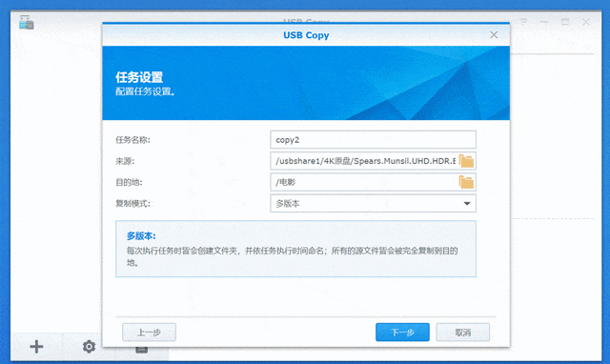
Task: Click the folder icon beside the source path
Action: click(466, 161)
